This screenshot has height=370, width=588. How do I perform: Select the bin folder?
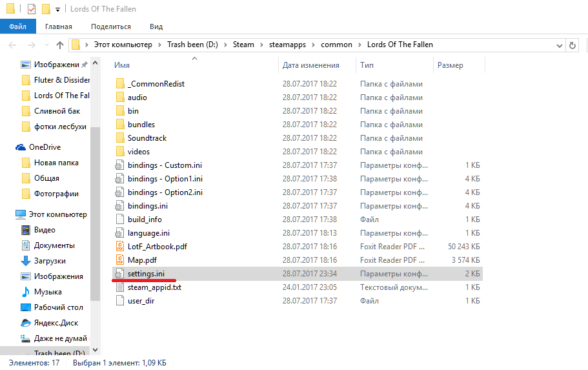coord(133,111)
